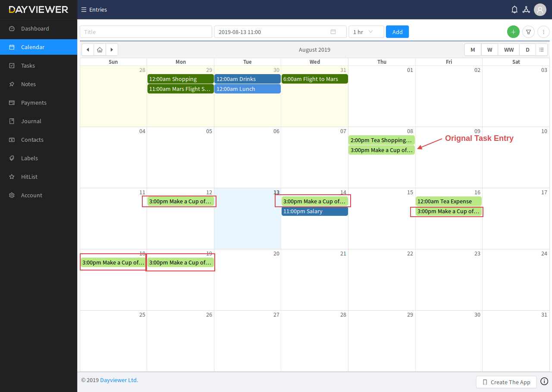Click the Labels tag icon in sidebar
The height and width of the screenshot is (392, 552).
pyautogui.click(x=12, y=158)
